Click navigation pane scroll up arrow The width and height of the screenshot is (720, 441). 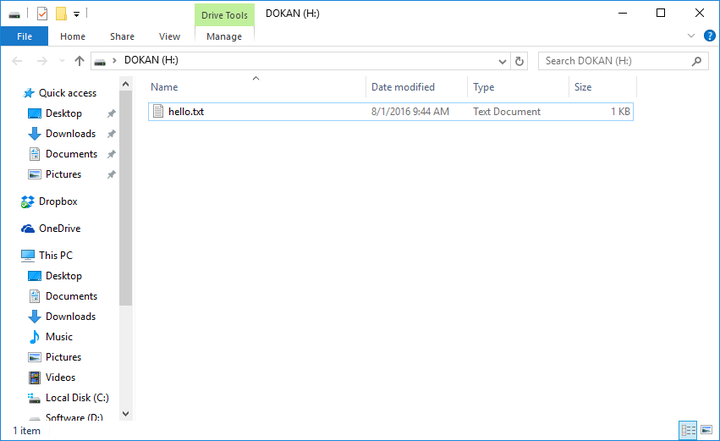pos(125,84)
